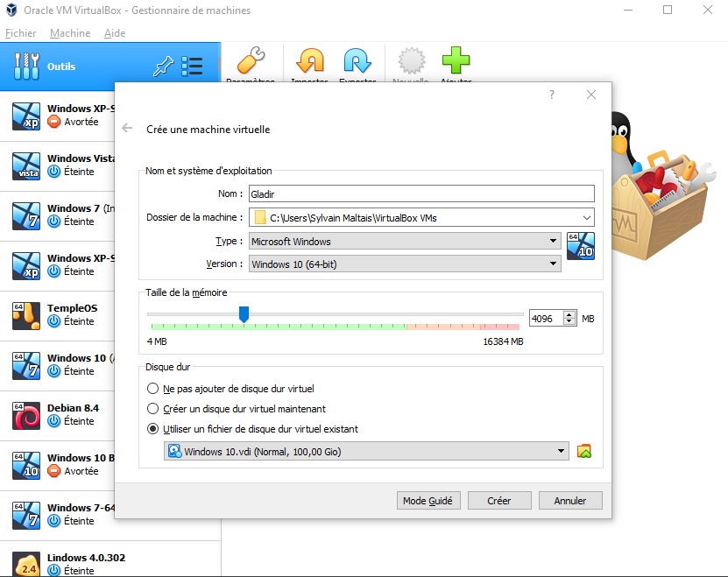Click the Annuler button
The image size is (728, 577).
tap(570, 501)
